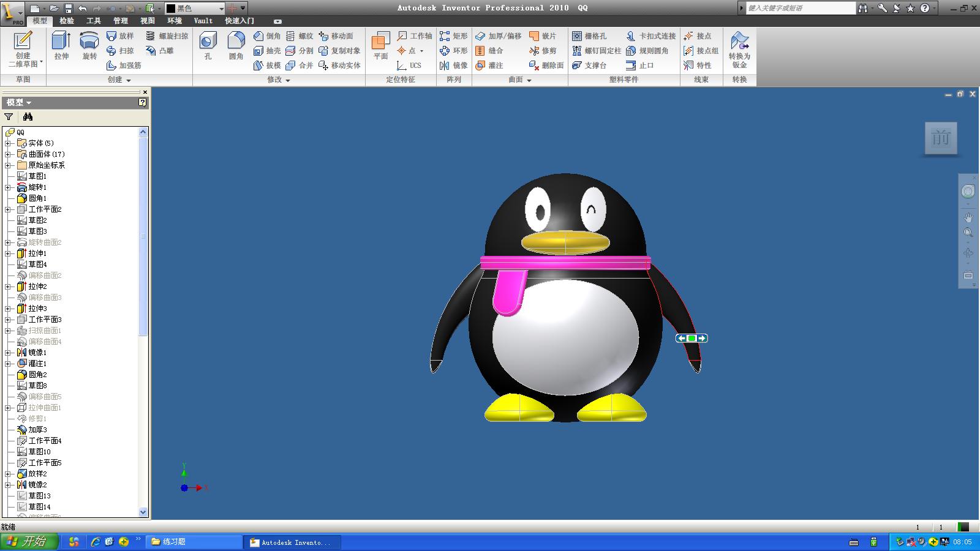Select the 旋转 (Revolve) tool
The image size is (980, 551).
89,46
